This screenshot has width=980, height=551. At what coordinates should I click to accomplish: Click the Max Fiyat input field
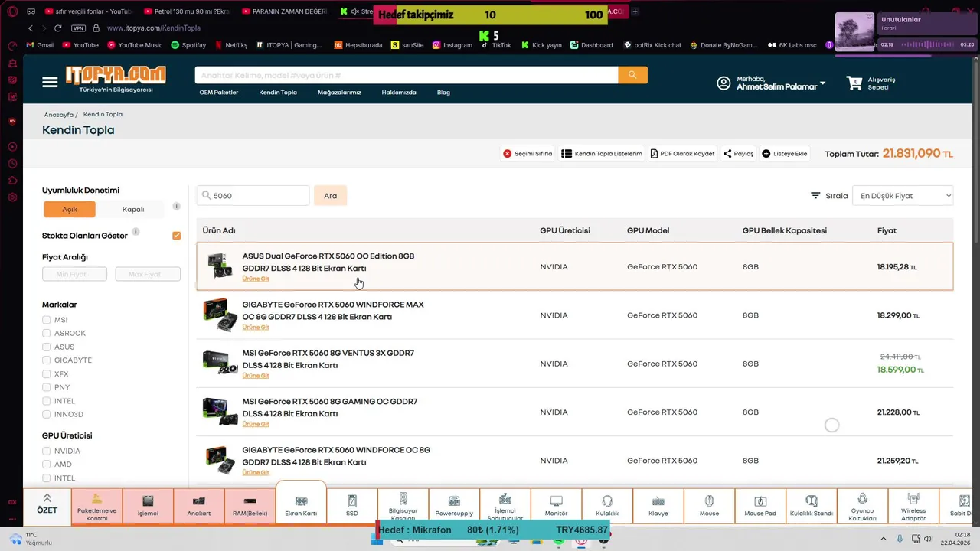pos(148,274)
